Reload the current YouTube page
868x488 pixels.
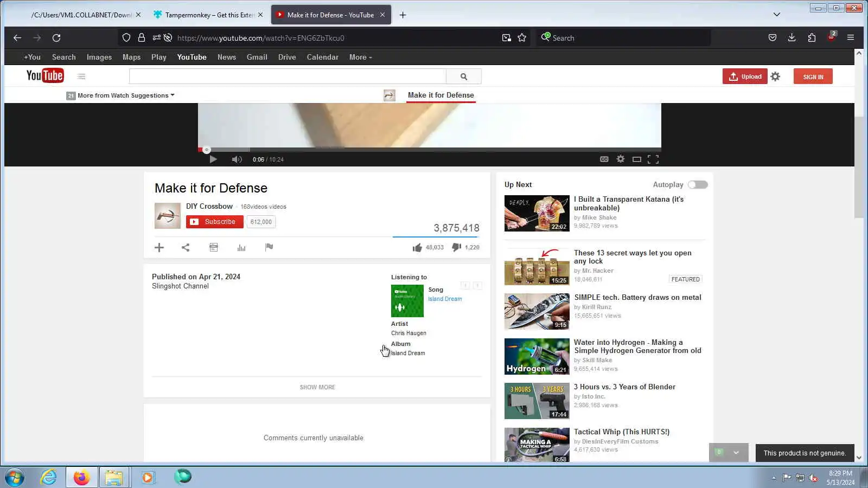[x=56, y=38]
